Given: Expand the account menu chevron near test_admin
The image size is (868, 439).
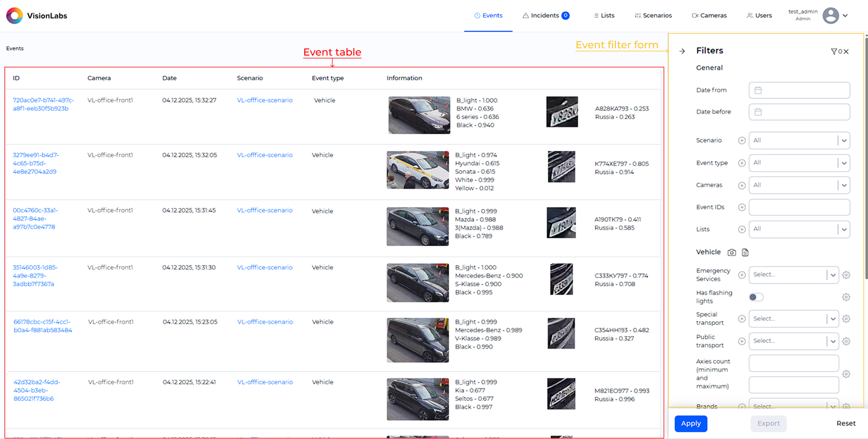Looking at the screenshot, I should click(847, 16).
